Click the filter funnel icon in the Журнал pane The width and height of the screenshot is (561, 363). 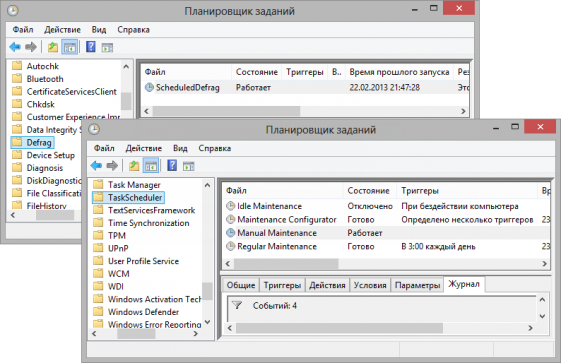click(x=237, y=305)
